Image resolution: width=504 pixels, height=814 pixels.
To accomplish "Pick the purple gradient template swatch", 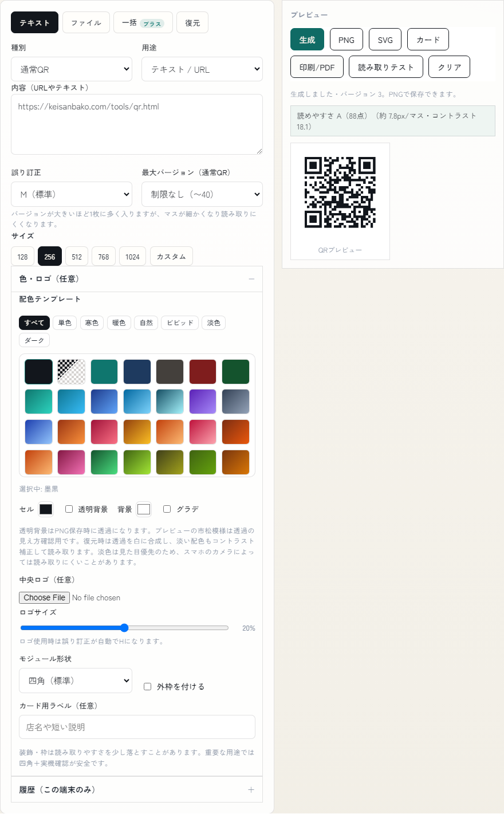I will coord(203,402).
